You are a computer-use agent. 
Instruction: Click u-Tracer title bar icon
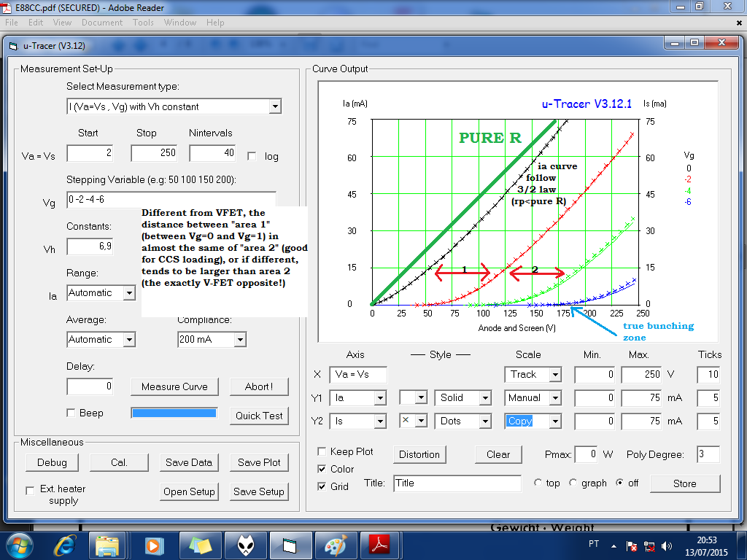[x=13, y=46]
